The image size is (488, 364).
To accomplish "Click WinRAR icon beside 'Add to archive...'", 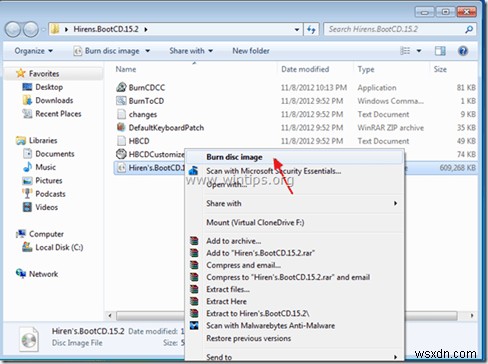I will [x=194, y=241].
